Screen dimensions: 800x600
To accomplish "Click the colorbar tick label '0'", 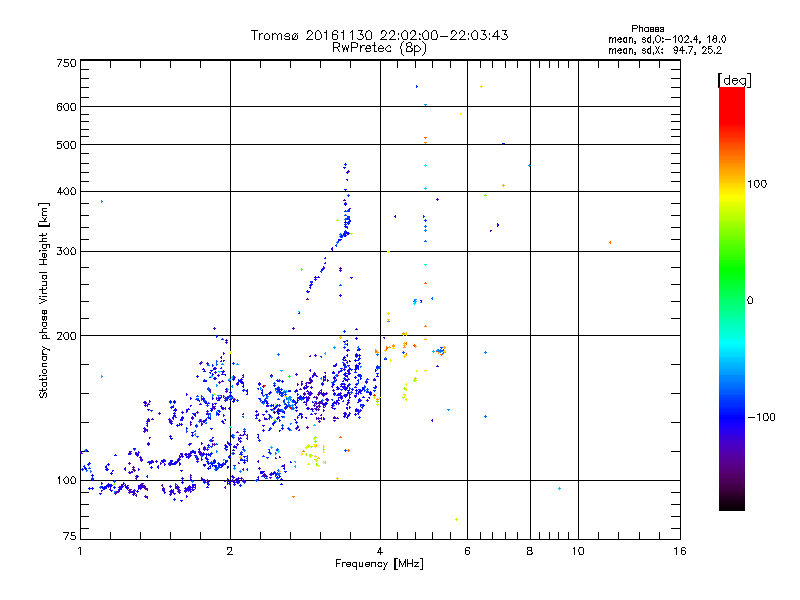I will pos(750,301).
